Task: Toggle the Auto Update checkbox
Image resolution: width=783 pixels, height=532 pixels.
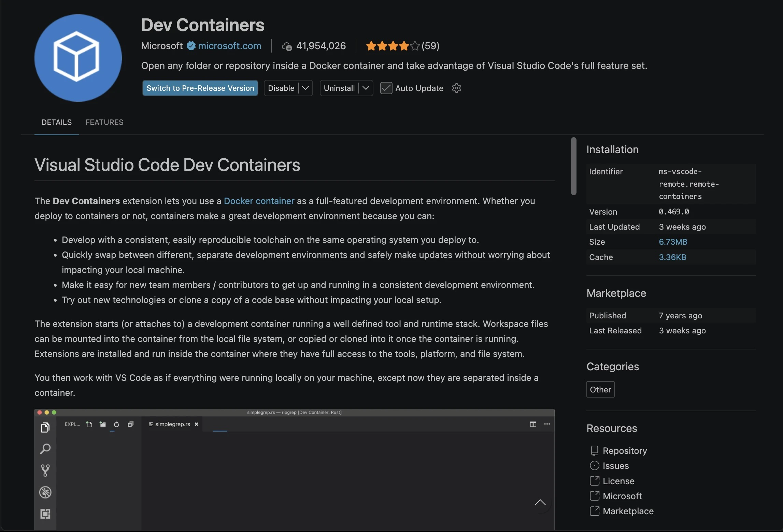Action: (386, 88)
